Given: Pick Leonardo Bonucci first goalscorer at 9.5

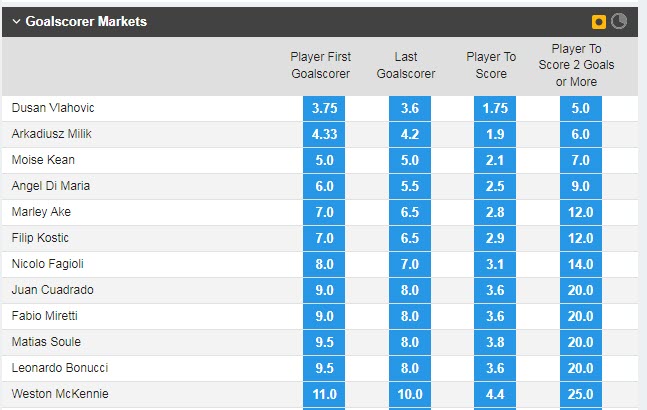Looking at the screenshot, I should pos(322,368).
